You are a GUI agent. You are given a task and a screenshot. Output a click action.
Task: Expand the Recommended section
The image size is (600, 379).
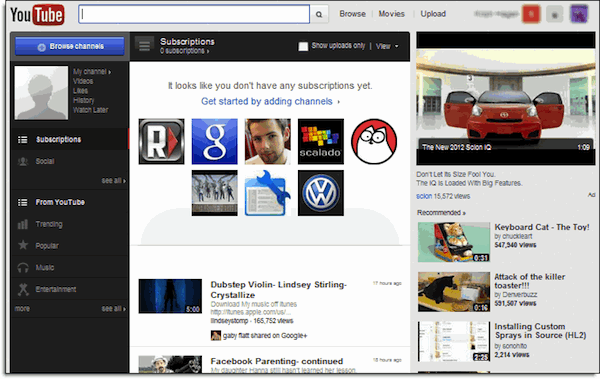click(441, 212)
